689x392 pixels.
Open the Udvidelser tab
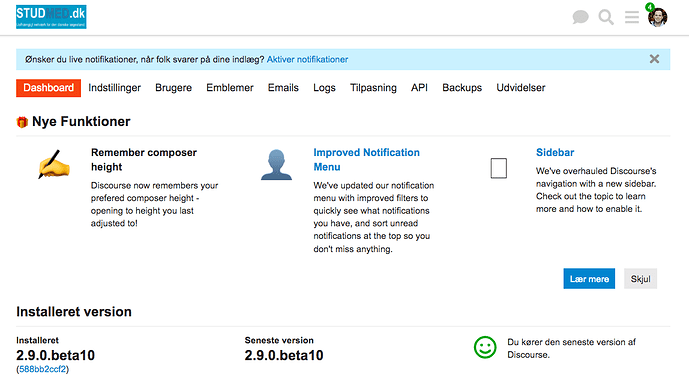click(521, 88)
